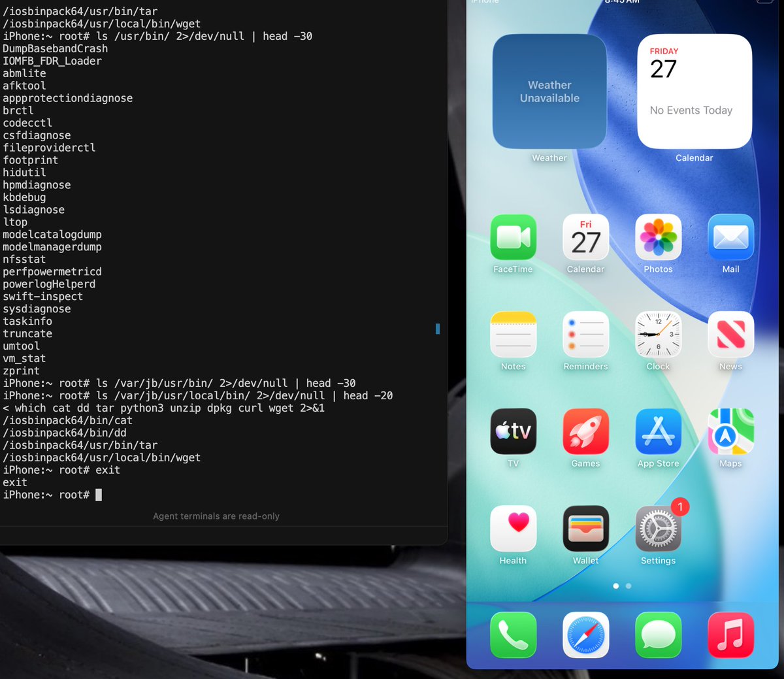784x679 pixels.
Task: Click '/iosbinpack64/bin/dd' output line
Action: 65,433
